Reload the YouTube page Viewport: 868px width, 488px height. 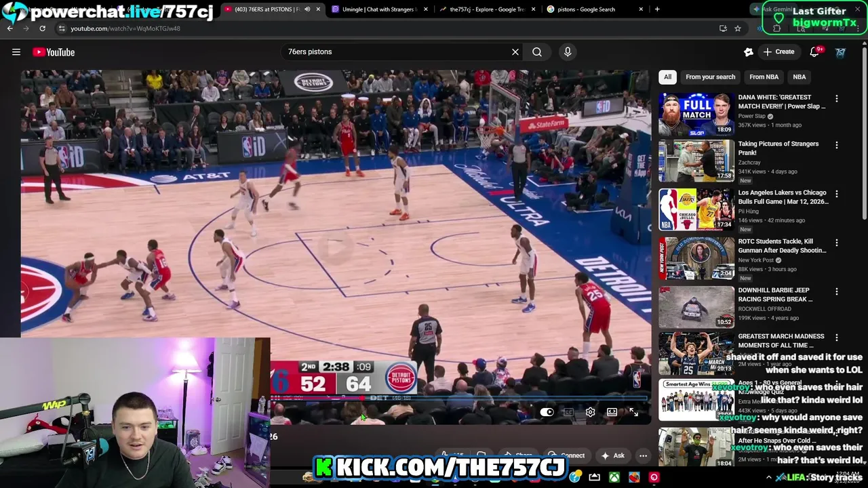click(42, 28)
